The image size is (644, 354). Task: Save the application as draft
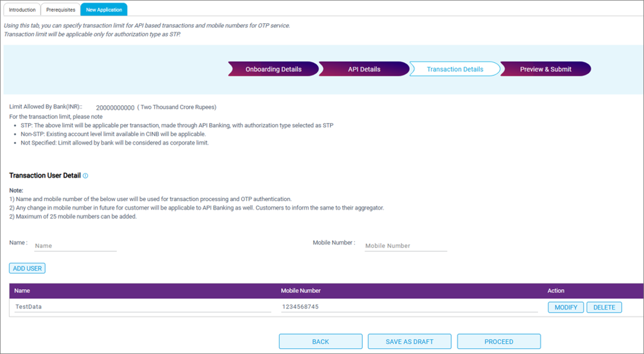point(409,342)
